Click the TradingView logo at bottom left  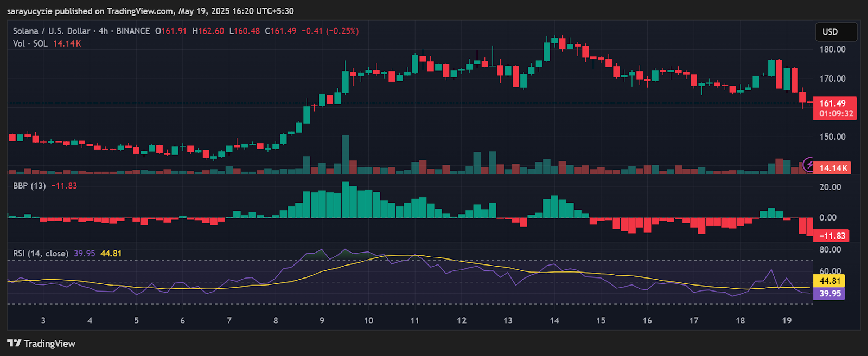[41, 344]
